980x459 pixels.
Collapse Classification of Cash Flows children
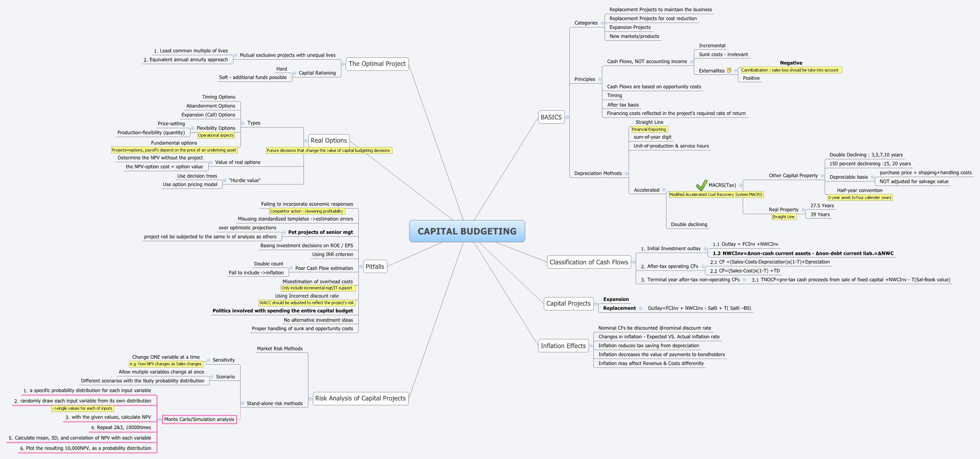pos(633,262)
